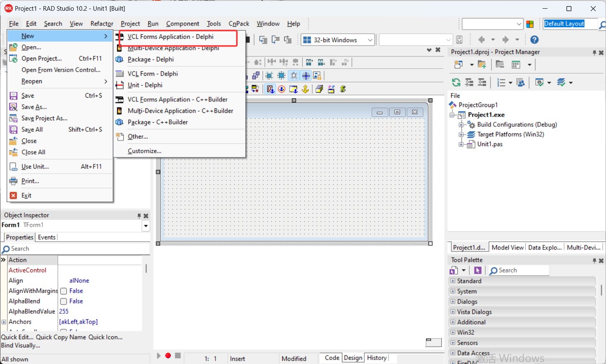Screen dimensions: 606x364
Task: Click the Lock Controls icon in alignment toolbar
Action: point(317,75)
